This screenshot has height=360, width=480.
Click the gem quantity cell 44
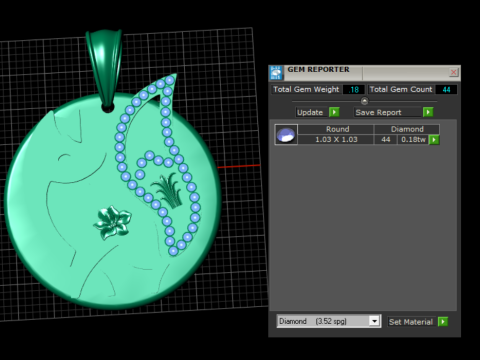click(x=386, y=139)
